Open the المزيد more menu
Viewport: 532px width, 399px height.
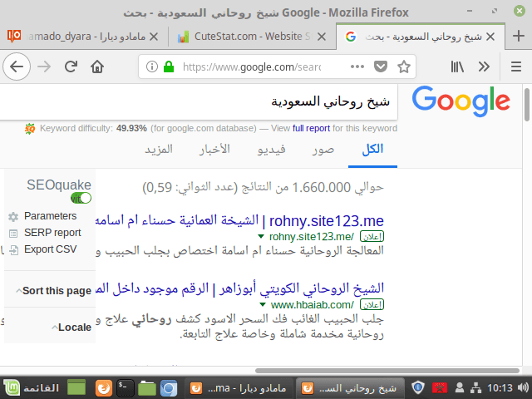(159, 150)
